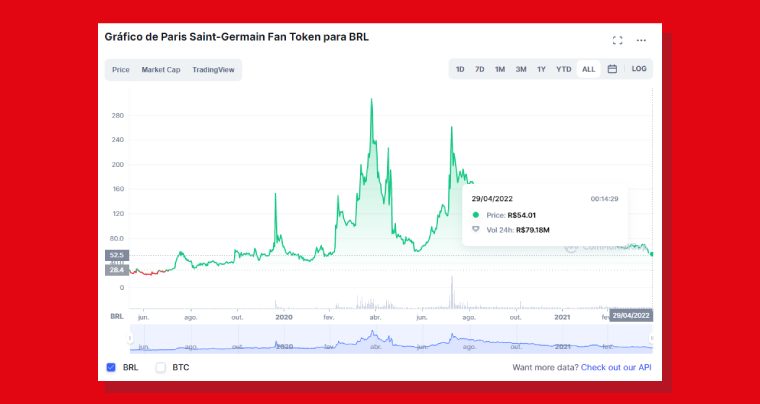Click the 280 y-axis label
The height and width of the screenshot is (404, 760).
118,115
